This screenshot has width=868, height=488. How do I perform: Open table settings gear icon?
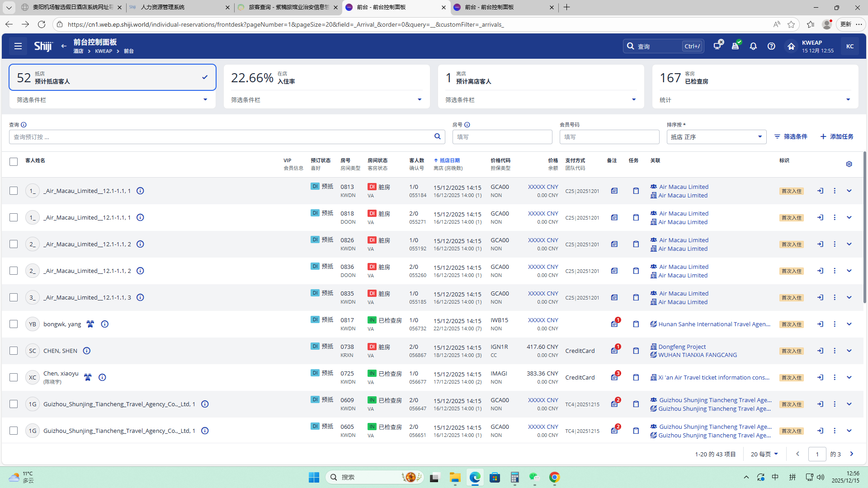tap(849, 164)
